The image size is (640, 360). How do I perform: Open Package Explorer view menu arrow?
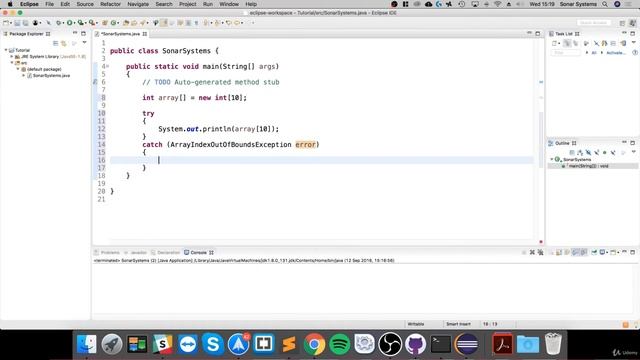[84, 42]
